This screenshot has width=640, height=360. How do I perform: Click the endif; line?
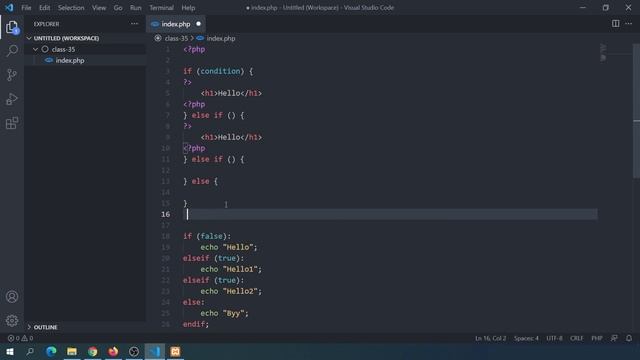point(196,324)
